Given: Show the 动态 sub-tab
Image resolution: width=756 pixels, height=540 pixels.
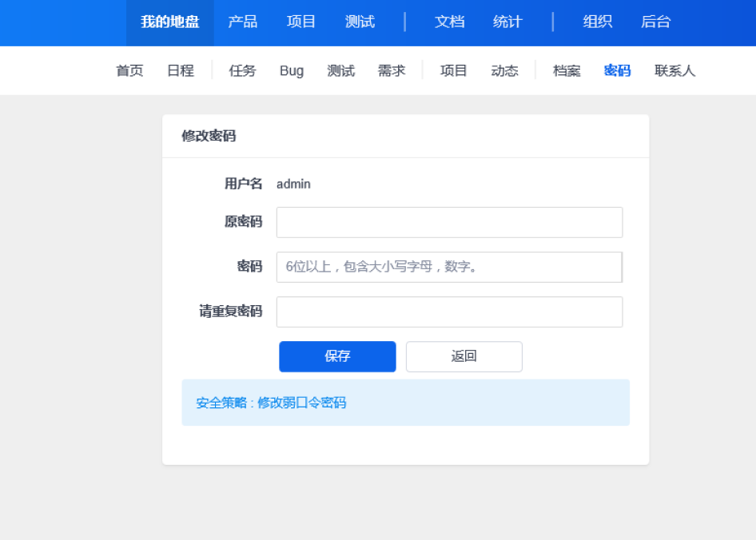Looking at the screenshot, I should (504, 70).
